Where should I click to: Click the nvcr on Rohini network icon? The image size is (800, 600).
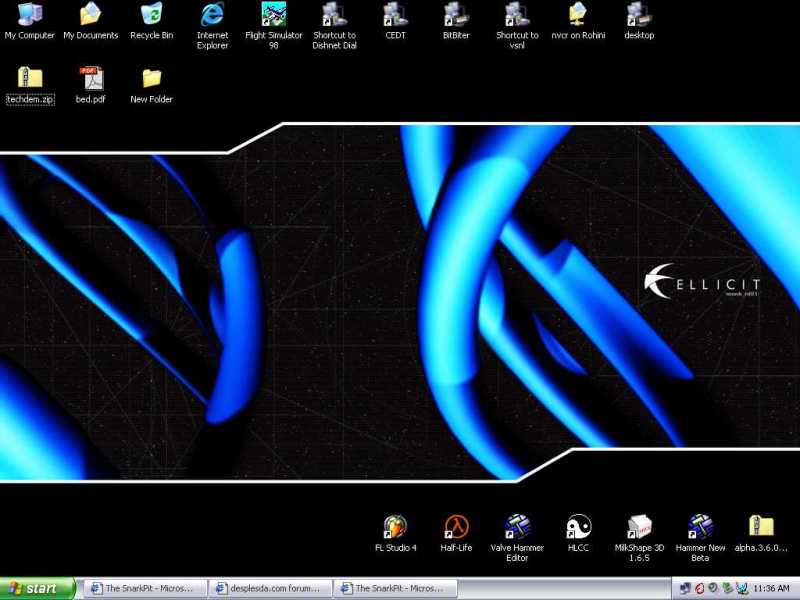(578, 14)
